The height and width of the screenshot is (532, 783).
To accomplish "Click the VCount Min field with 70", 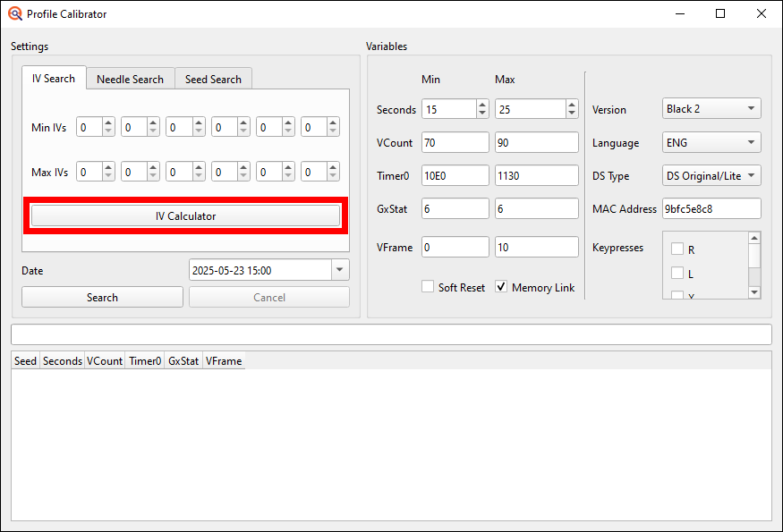I will pos(455,142).
